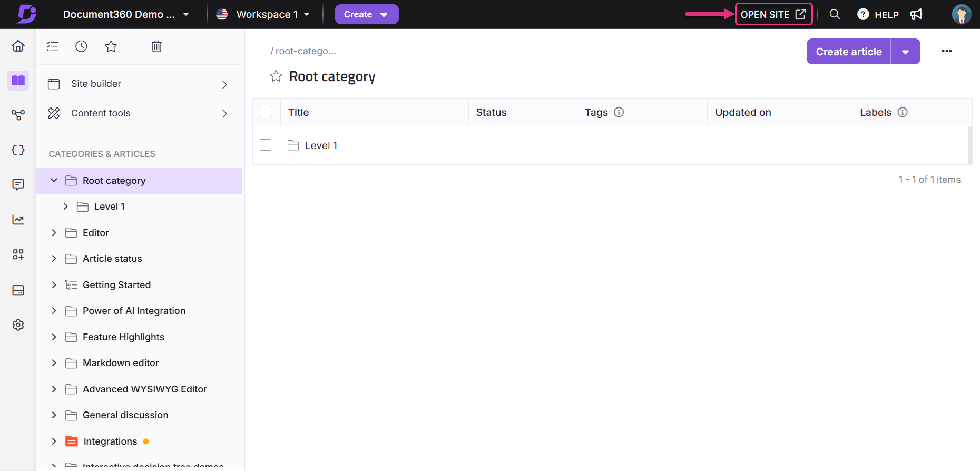
Task: Open the Create dropdown button
Action: coord(367,14)
